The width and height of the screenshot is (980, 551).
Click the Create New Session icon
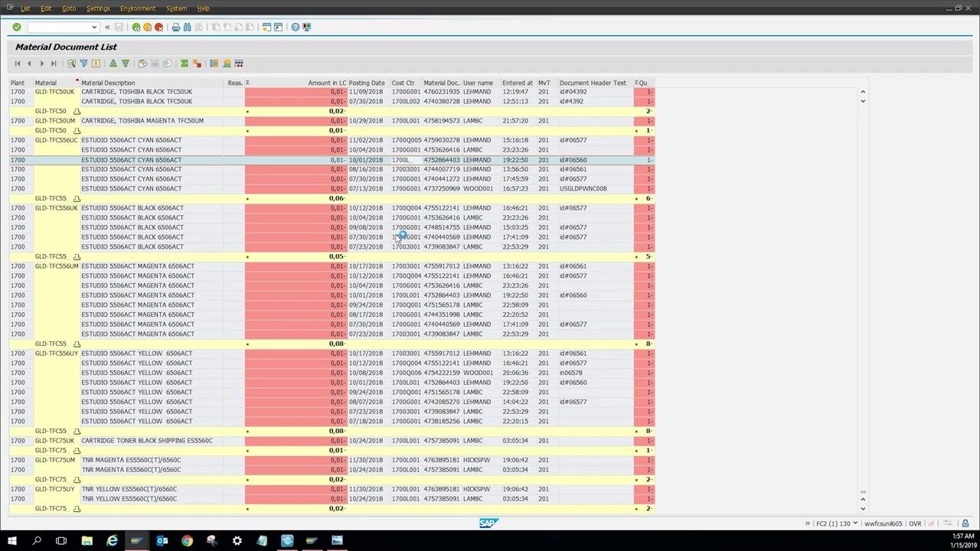point(266,27)
